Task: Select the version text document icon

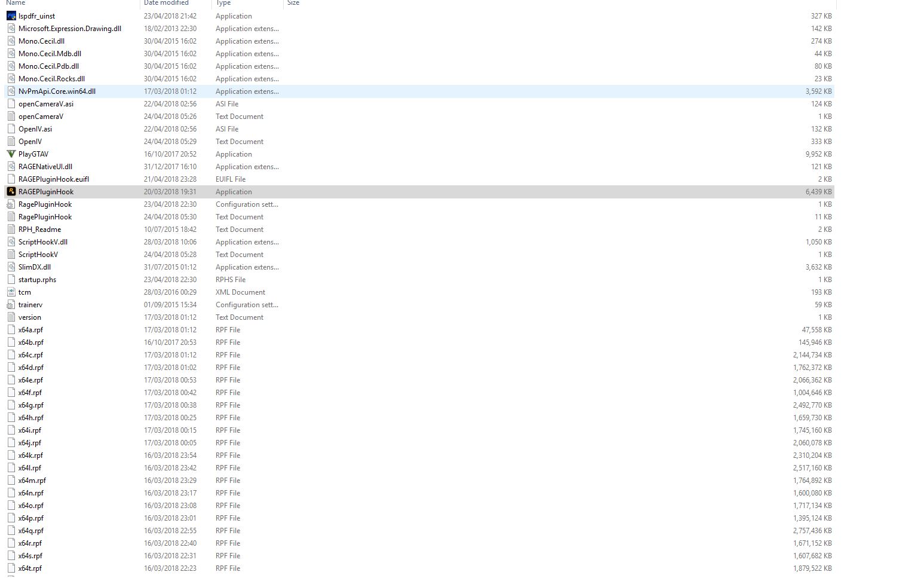Action: pos(11,317)
